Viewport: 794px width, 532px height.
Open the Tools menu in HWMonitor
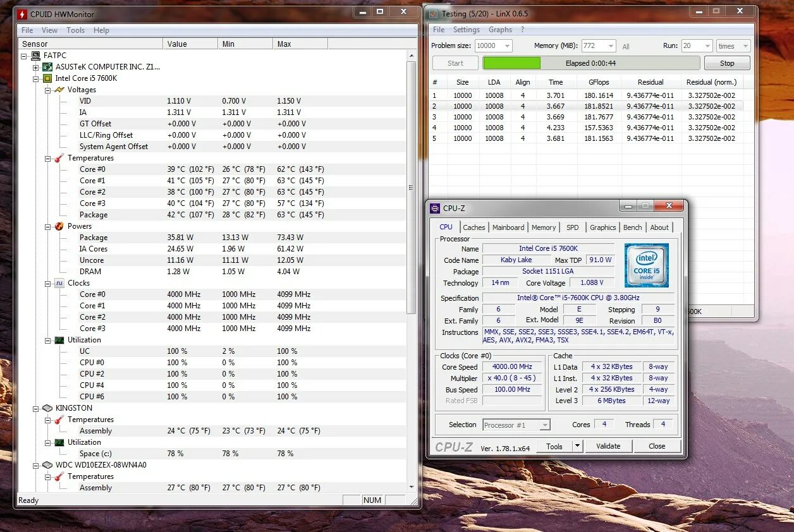click(x=75, y=30)
